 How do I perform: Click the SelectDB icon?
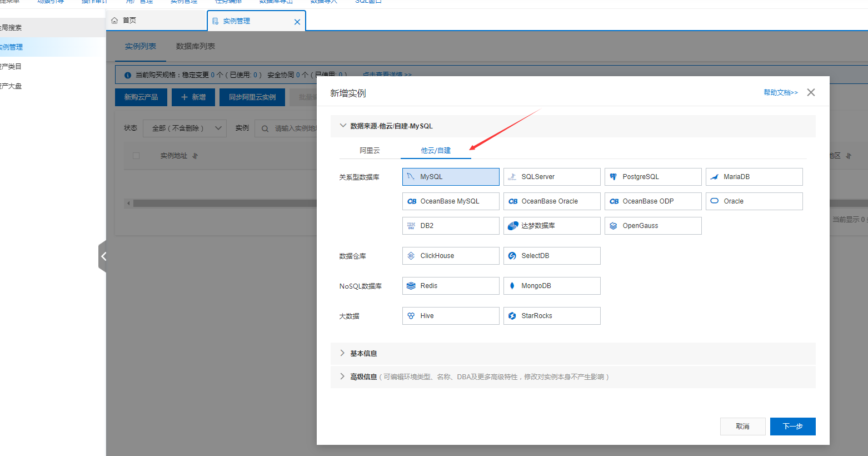coord(512,256)
